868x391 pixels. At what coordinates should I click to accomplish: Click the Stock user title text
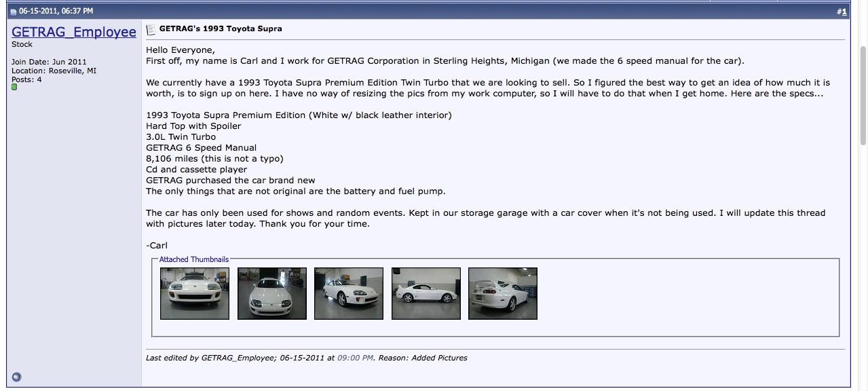click(x=22, y=44)
